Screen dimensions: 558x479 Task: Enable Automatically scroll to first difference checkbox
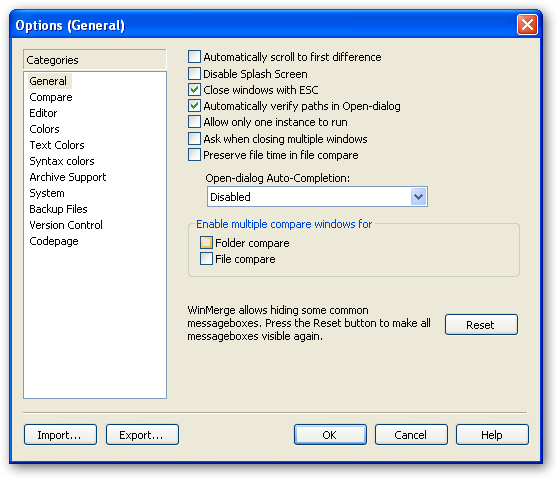[194, 57]
